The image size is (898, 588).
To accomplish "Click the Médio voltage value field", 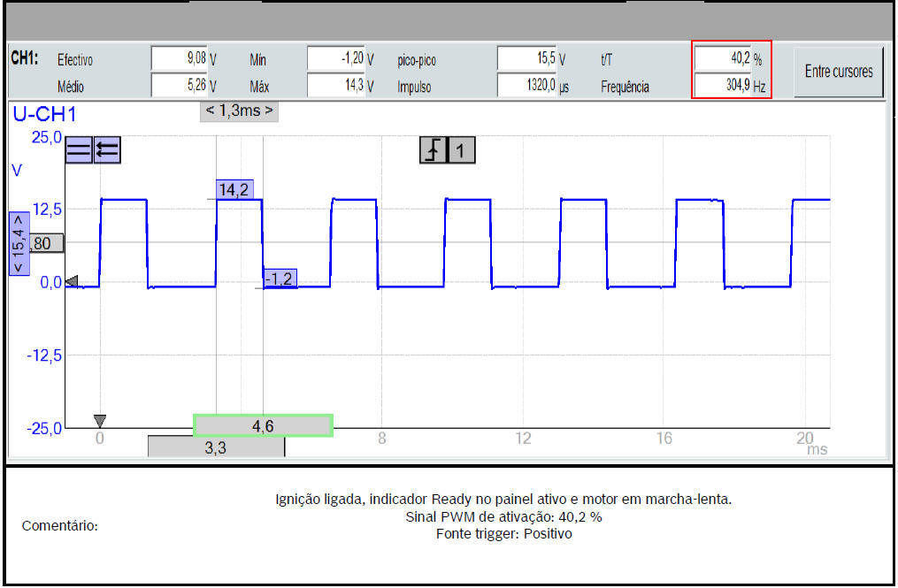I will coord(180,86).
